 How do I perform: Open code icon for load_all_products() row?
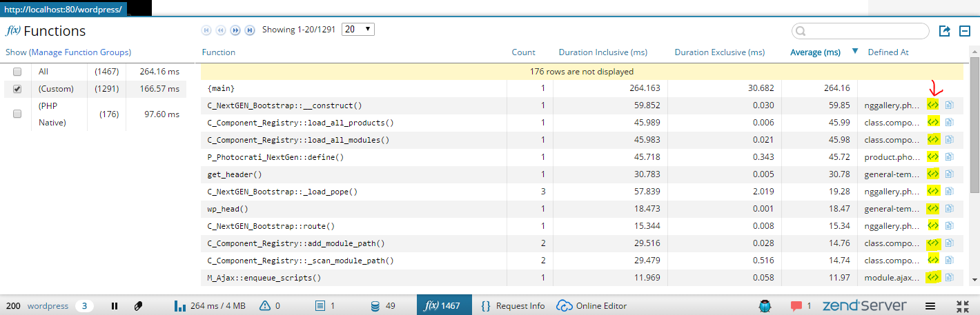(933, 122)
